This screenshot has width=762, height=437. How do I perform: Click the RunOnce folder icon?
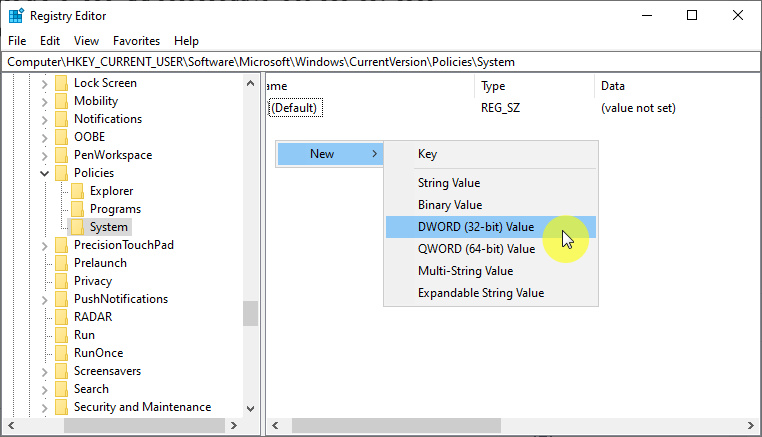tap(62, 353)
